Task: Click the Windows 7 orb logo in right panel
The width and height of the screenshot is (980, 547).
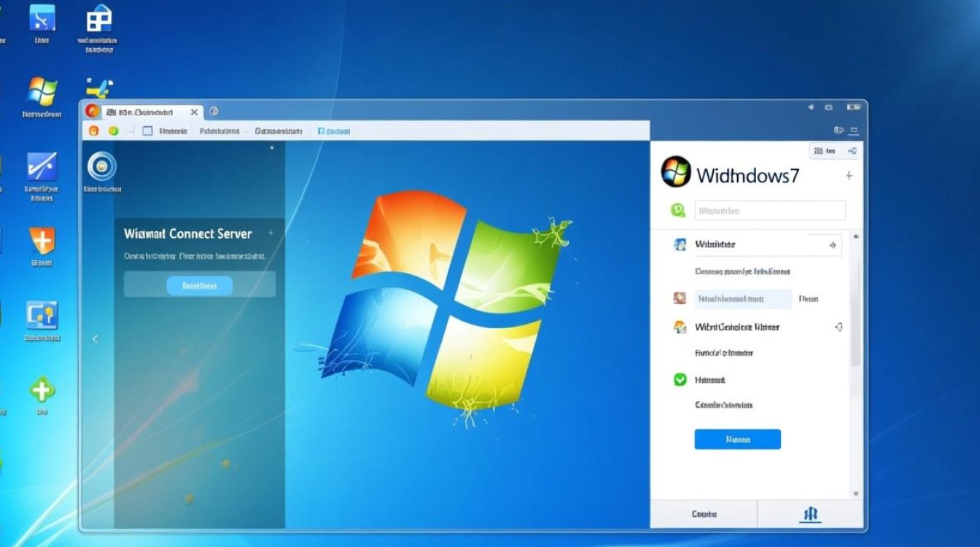Action: [675, 172]
